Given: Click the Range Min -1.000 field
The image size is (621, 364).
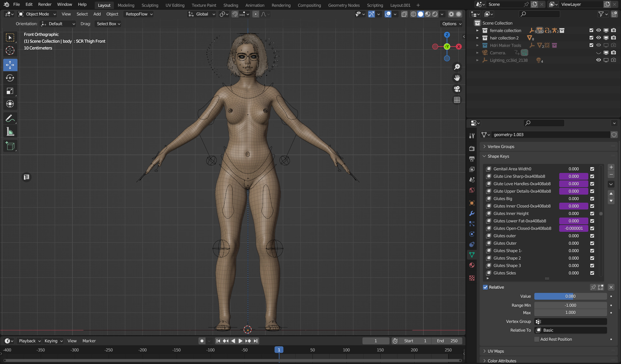Looking at the screenshot, I should (571, 305).
